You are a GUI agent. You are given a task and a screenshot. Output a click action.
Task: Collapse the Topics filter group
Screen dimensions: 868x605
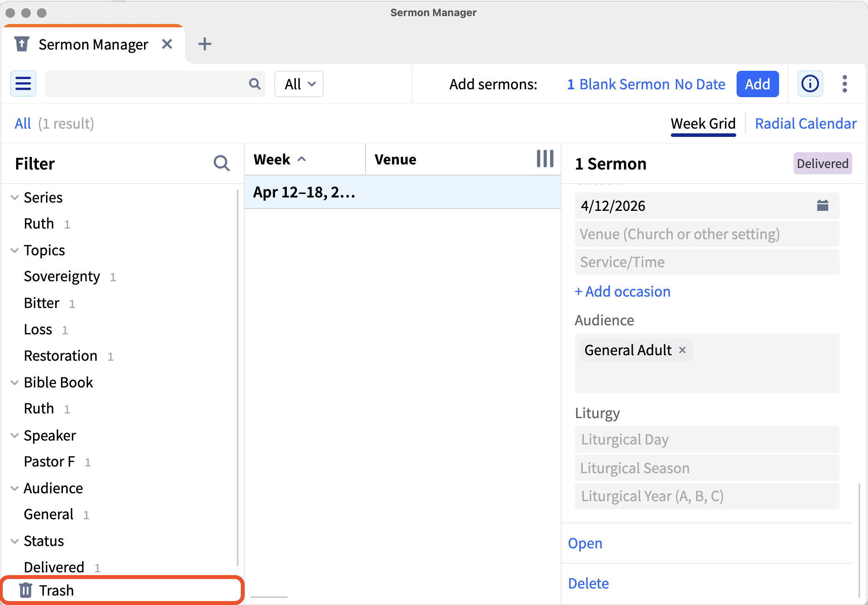click(15, 250)
